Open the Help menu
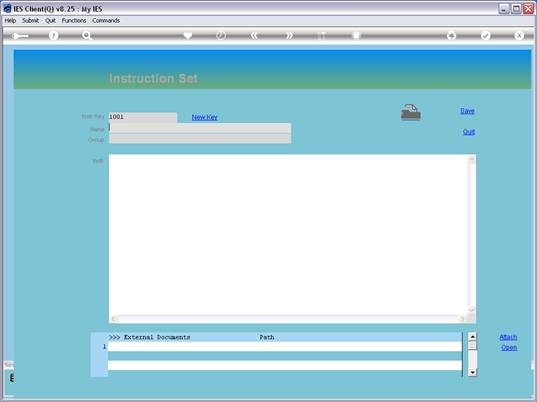The image size is (537, 402). (10, 21)
